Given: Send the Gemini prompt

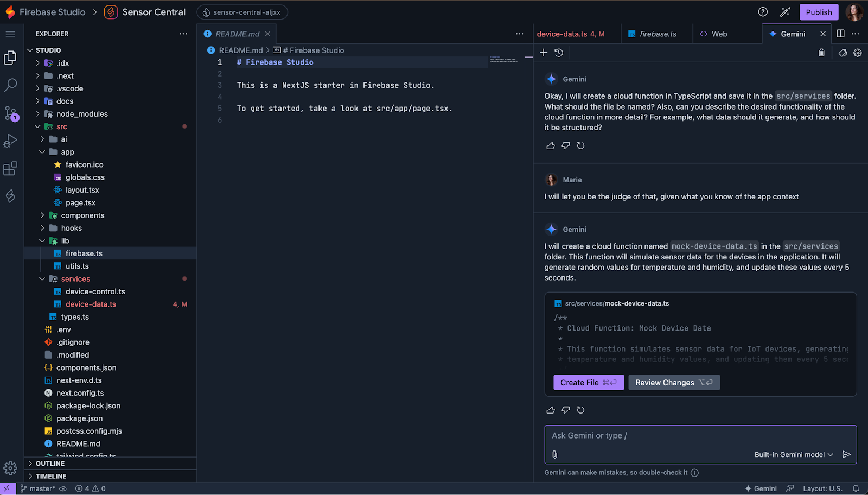Looking at the screenshot, I should point(846,454).
